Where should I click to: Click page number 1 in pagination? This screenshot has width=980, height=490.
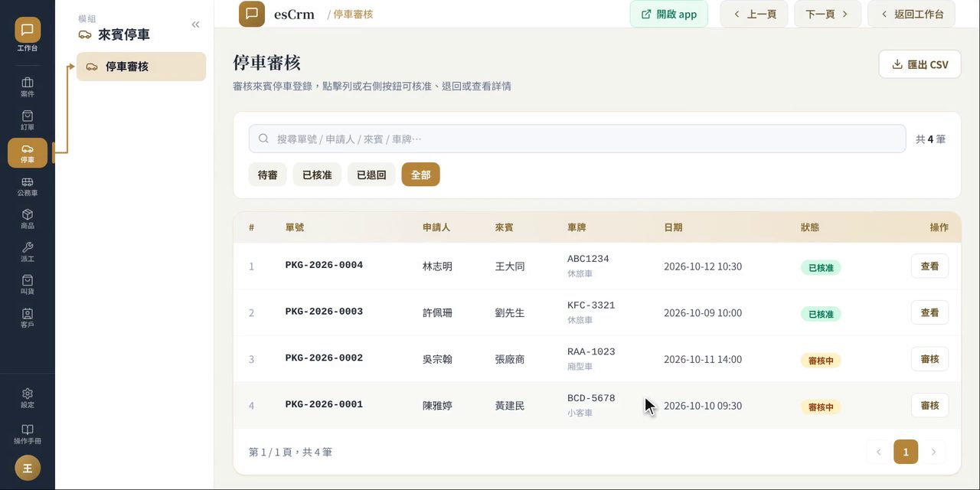coord(906,452)
